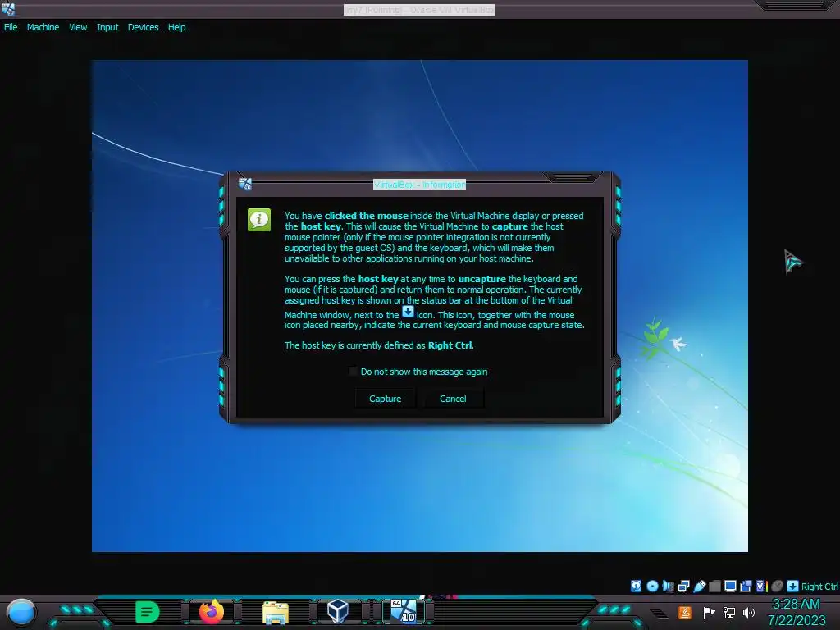Image resolution: width=840 pixels, height=630 pixels.
Task: Click the Capture button in the dialog
Action: [385, 399]
